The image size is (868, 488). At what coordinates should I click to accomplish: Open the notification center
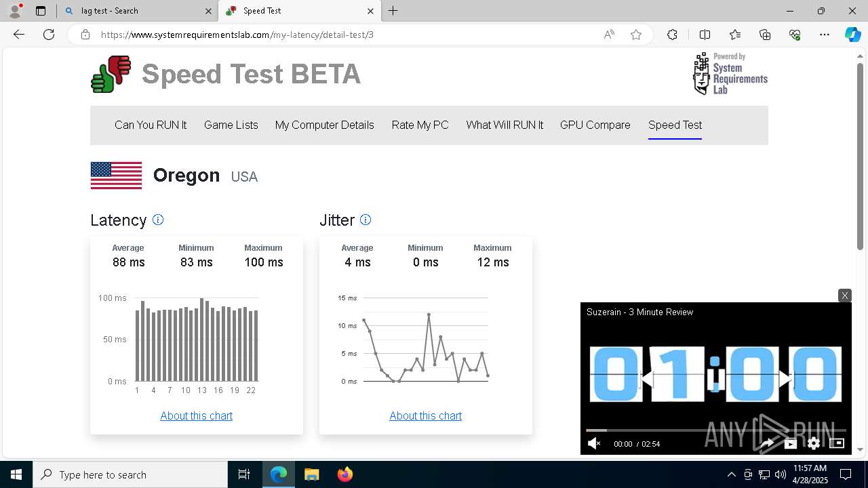846,474
